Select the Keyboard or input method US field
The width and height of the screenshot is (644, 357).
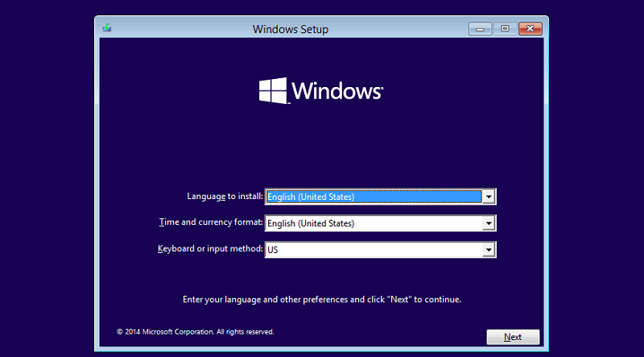380,250
